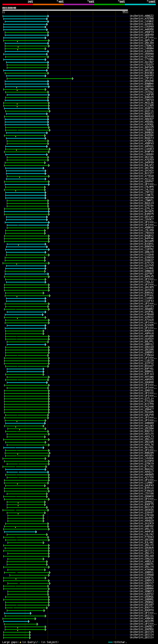The image size is (158, 644).
Task: Select hit UniRef100_C4R8R4
Action: 142,49
